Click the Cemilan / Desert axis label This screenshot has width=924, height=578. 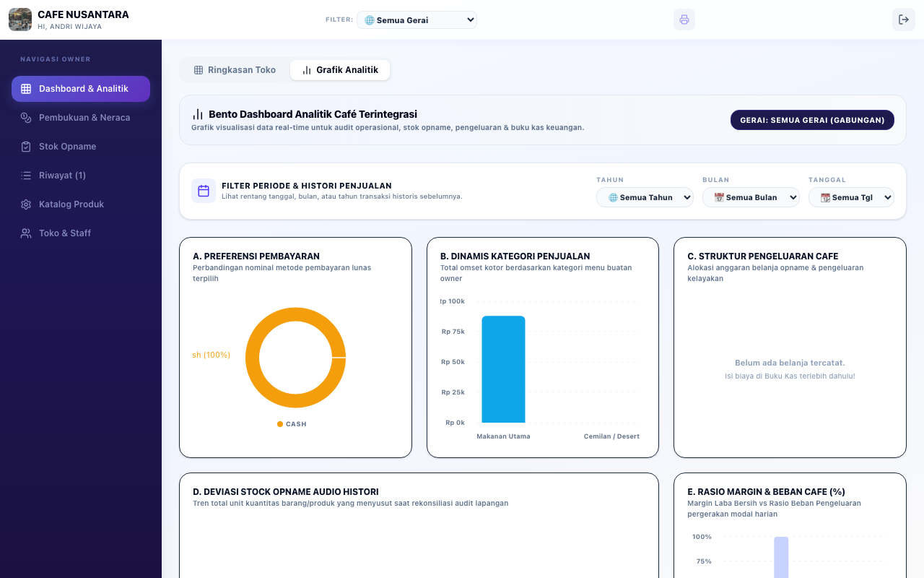[x=611, y=436]
